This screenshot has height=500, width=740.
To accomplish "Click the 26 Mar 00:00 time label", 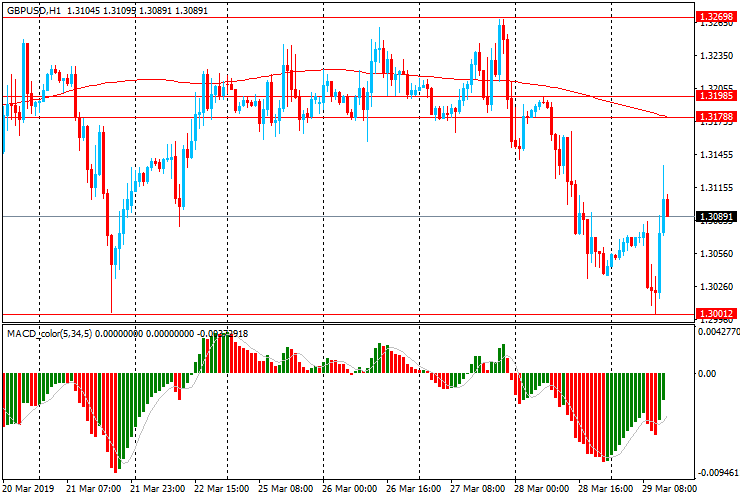I will [x=350, y=488].
